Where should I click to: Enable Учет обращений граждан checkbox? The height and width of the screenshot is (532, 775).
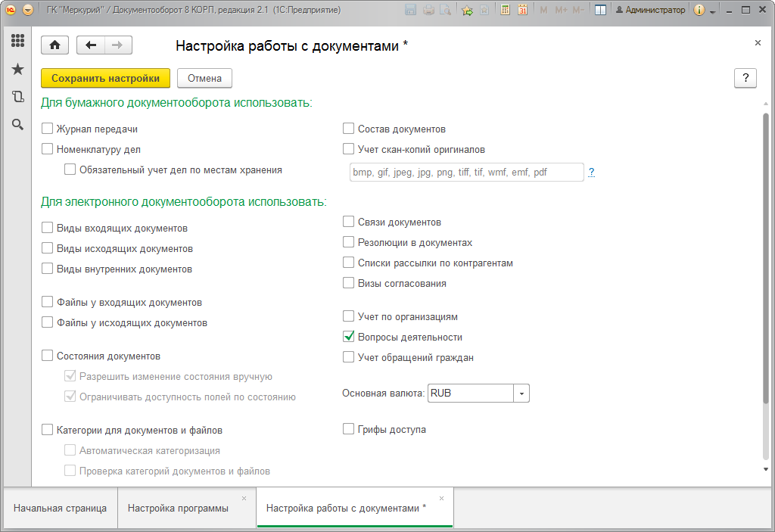point(348,357)
